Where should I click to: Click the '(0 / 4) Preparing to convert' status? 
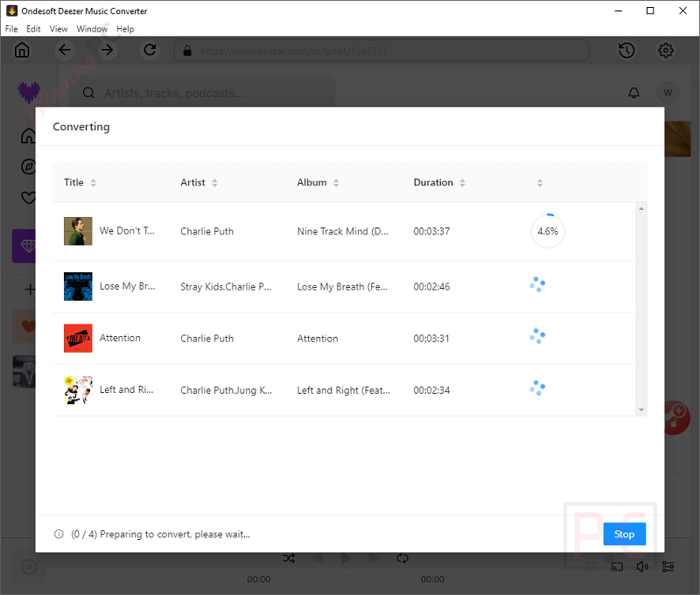tap(160, 535)
